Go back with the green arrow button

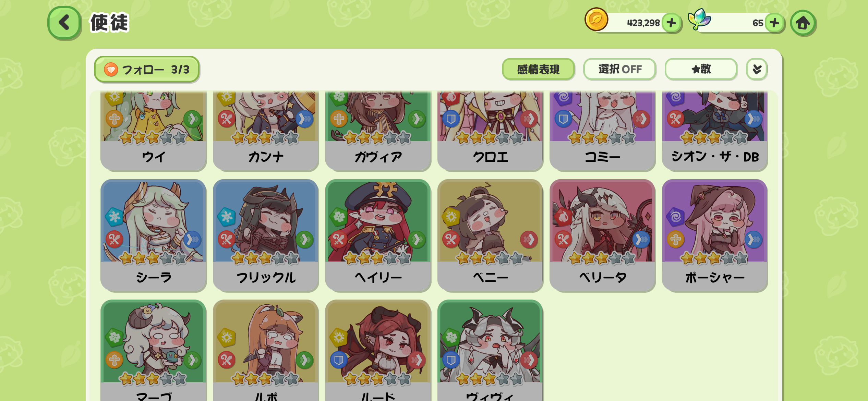64,23
